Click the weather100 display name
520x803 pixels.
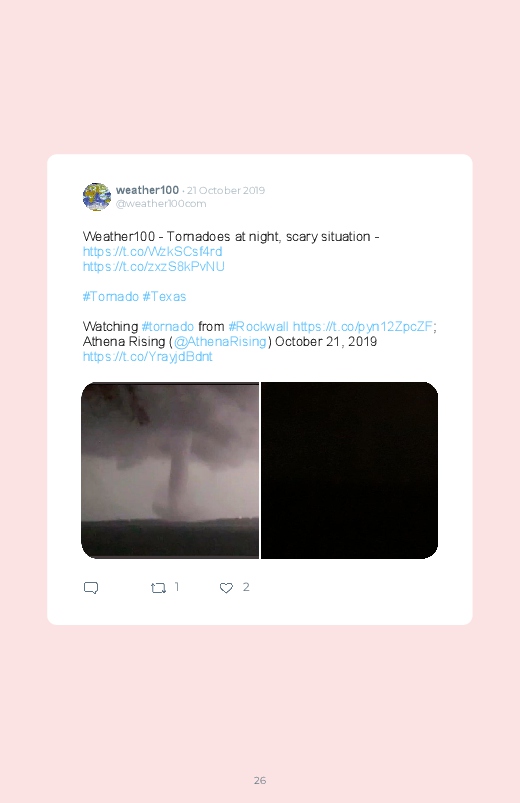pos(147,190)
